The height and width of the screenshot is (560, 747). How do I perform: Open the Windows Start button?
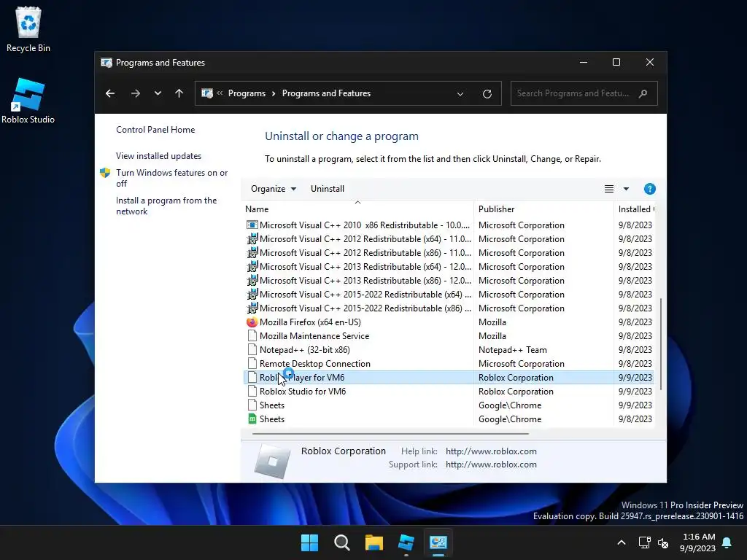(x=309, y=542)
